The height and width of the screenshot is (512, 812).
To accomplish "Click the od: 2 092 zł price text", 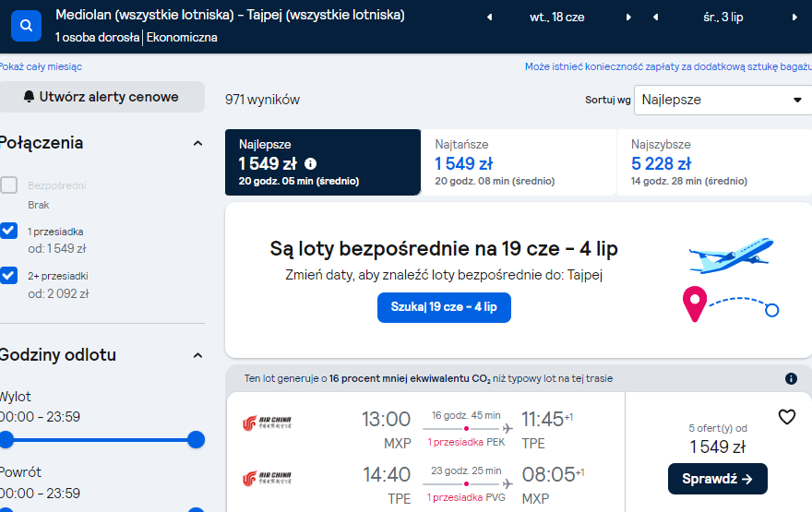I will 58,294.
